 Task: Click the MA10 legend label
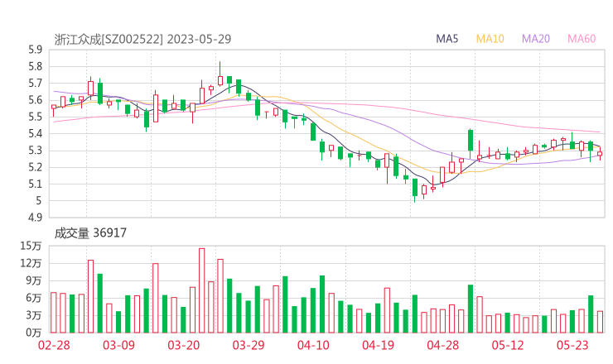tap(490, 39)
